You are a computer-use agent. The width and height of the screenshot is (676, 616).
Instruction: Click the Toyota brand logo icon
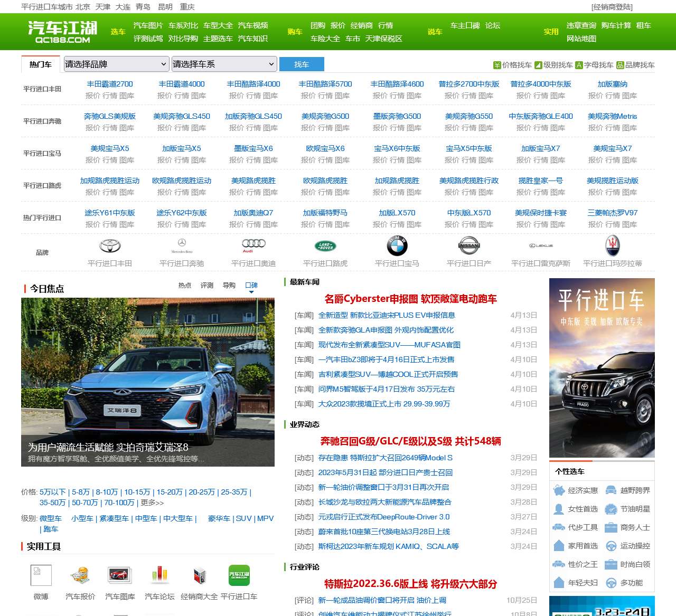pyautogui.click(x=110, y=246)
